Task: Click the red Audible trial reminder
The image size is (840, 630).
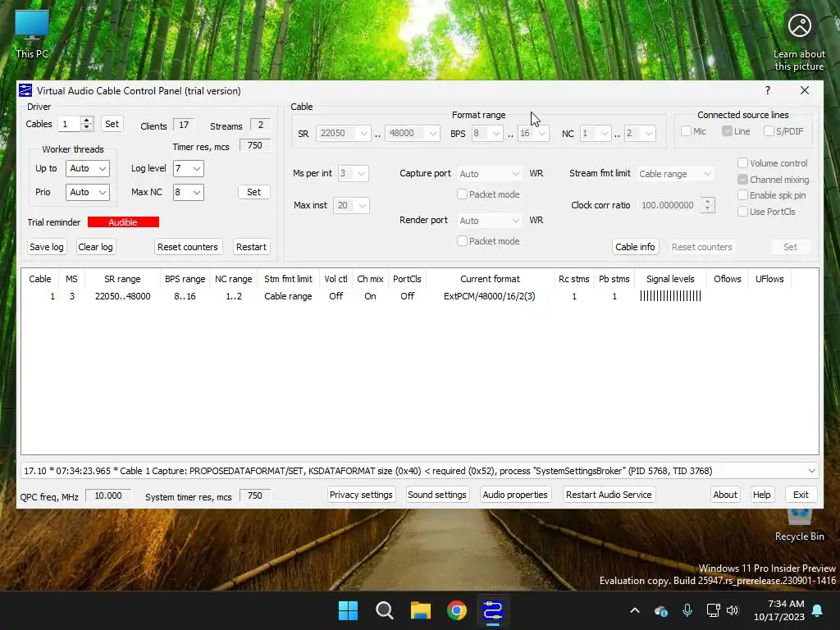Action: tap(123, 221)
